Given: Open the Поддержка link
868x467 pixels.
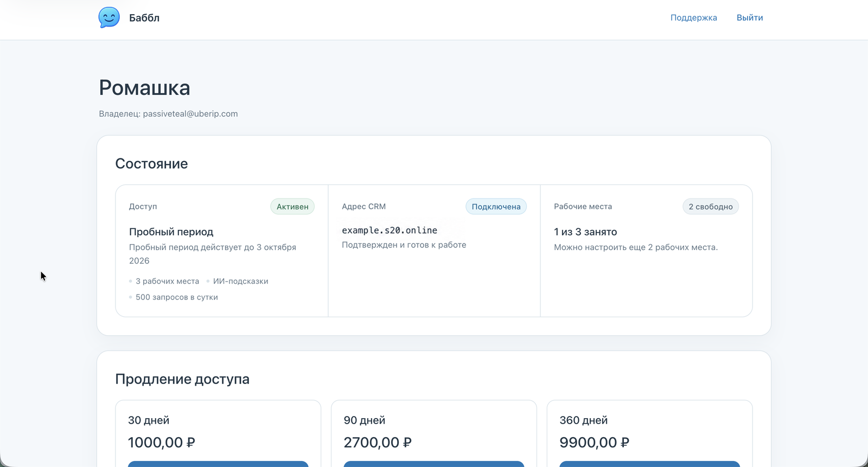Looking at the screenshot, I should coord(693,17).
